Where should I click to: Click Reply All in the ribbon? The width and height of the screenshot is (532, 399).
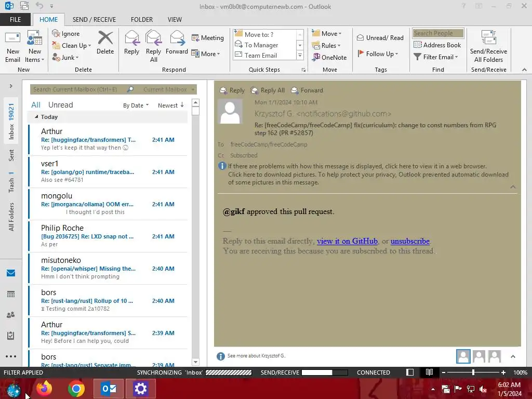point(153,46)
